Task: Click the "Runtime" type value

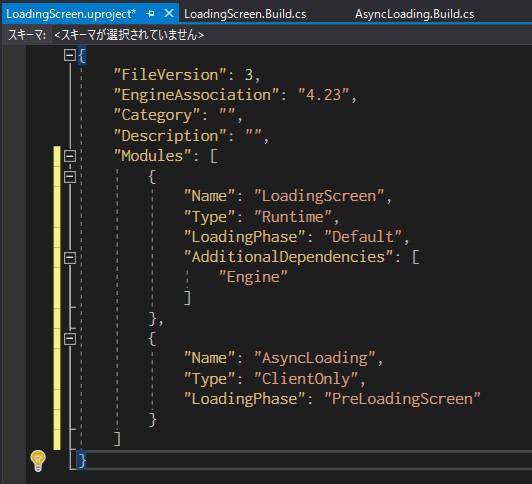Action: (x=292, y=217)
